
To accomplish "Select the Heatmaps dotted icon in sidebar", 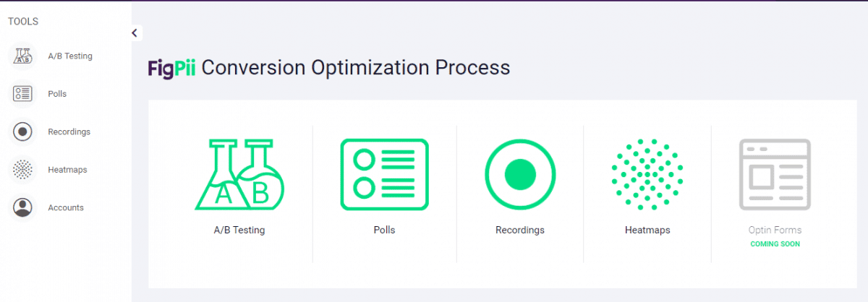I will coord(23,170).
